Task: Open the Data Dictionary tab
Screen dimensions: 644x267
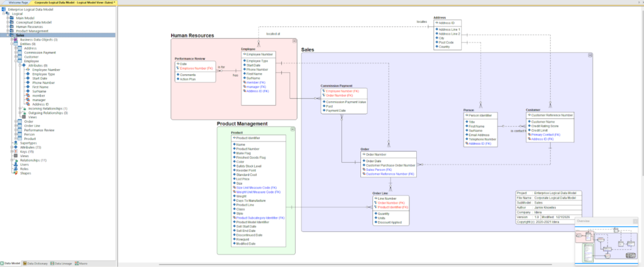Action: tap(35, 263)
